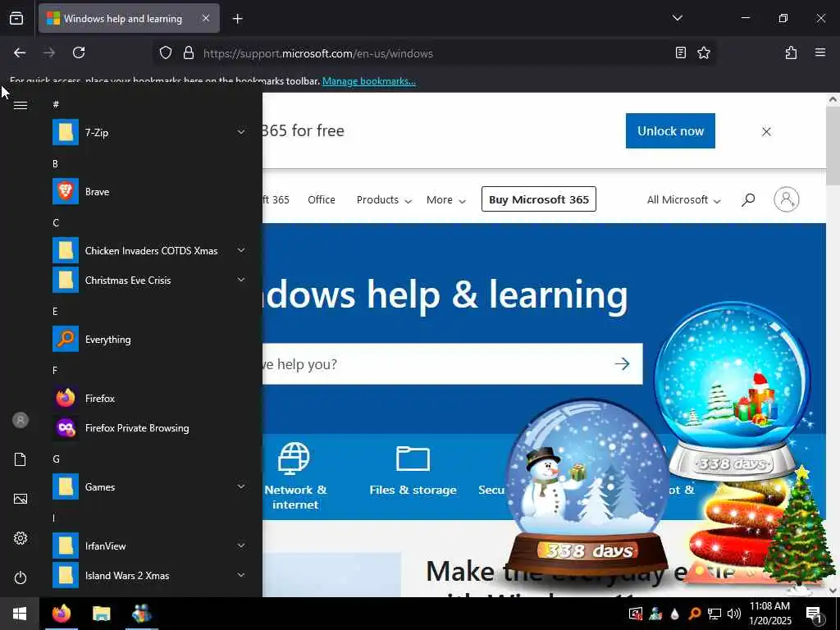The width and height of the screenshot is (840, 630).
Task: Reload the current page
Action: click(x=79, y=52)
